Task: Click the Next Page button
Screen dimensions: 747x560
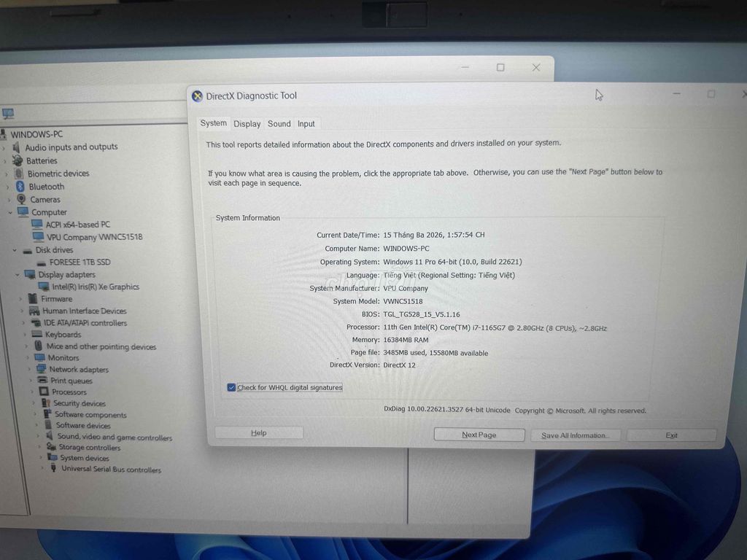Action: click(479, 435)
